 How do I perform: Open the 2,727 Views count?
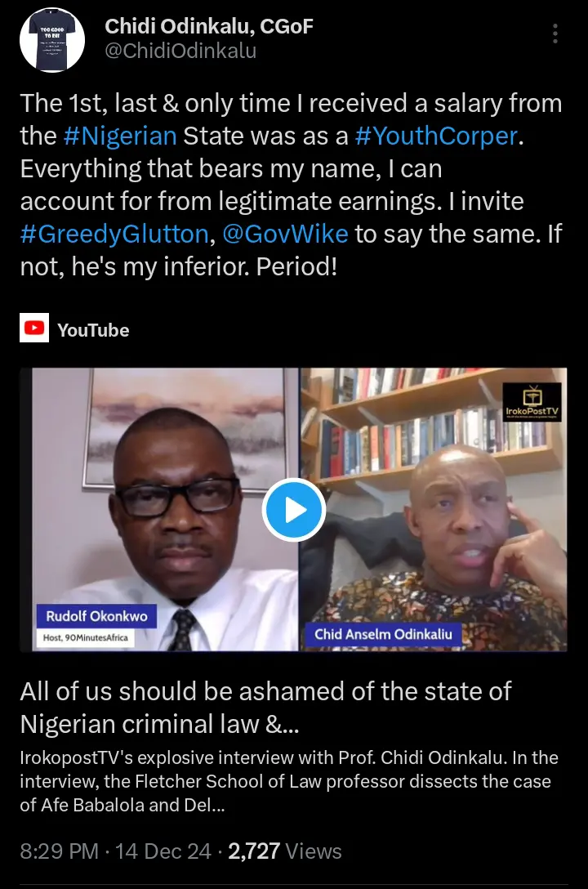(x=285, y=851)
